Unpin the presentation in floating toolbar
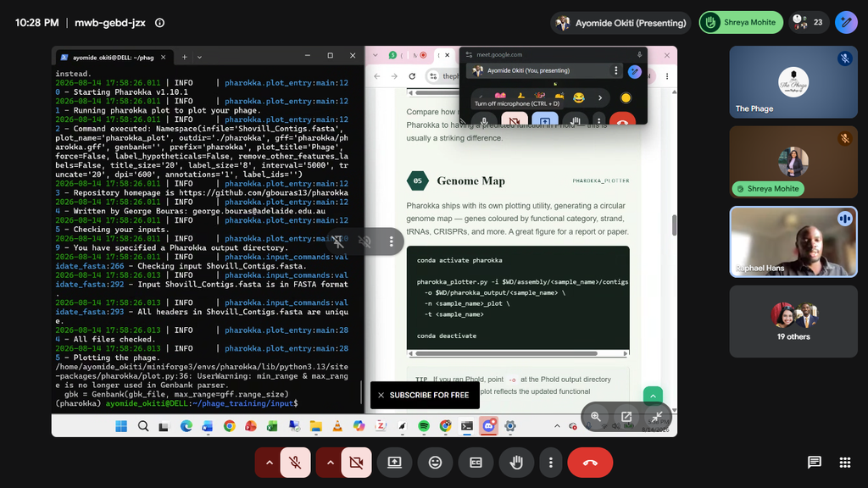The height and width of the screenshot is (488, 868). (338, 241)
